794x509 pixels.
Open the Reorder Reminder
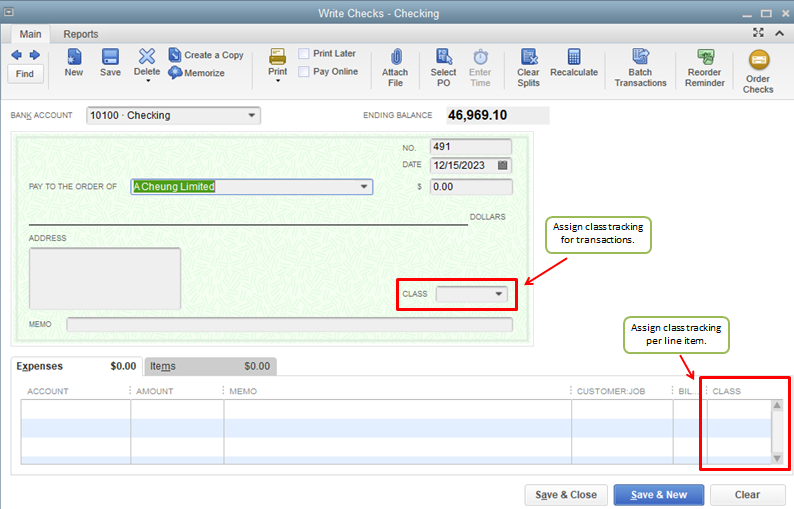(705, 68)
